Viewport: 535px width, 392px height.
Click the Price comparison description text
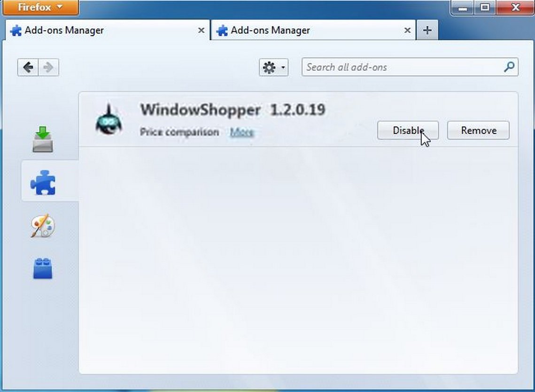pos(179,132)
